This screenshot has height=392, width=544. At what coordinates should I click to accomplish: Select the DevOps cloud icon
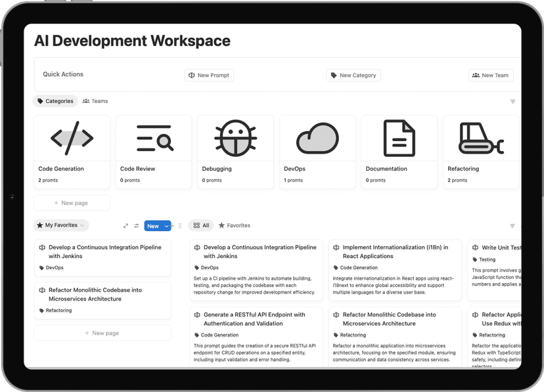pyautogui.click(x=317, y=137)
